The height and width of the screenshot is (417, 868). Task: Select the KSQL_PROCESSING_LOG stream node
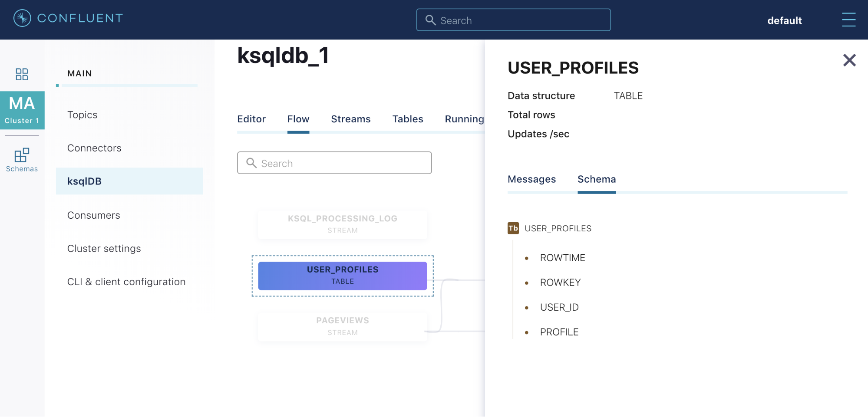[343, 224]
